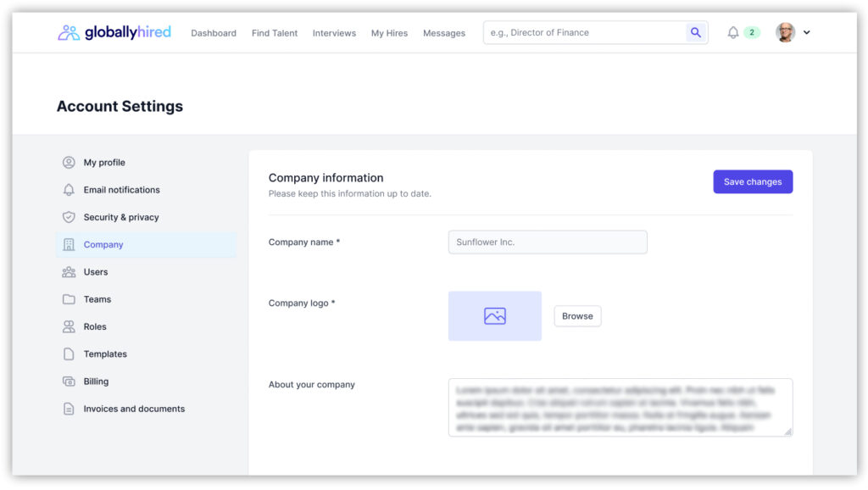Click the My profile sidebar icon
868x490 pixels.
tap(69, 163)
